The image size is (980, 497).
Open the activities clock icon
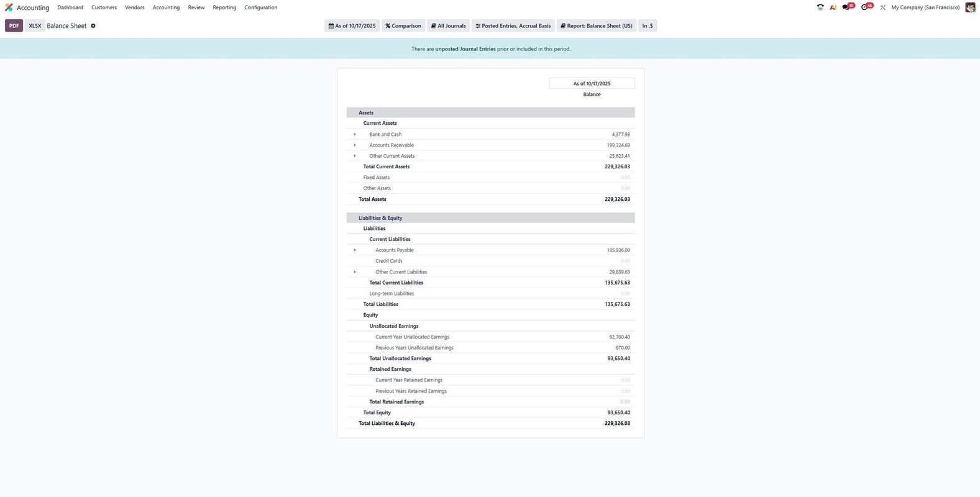click(865, 7)
